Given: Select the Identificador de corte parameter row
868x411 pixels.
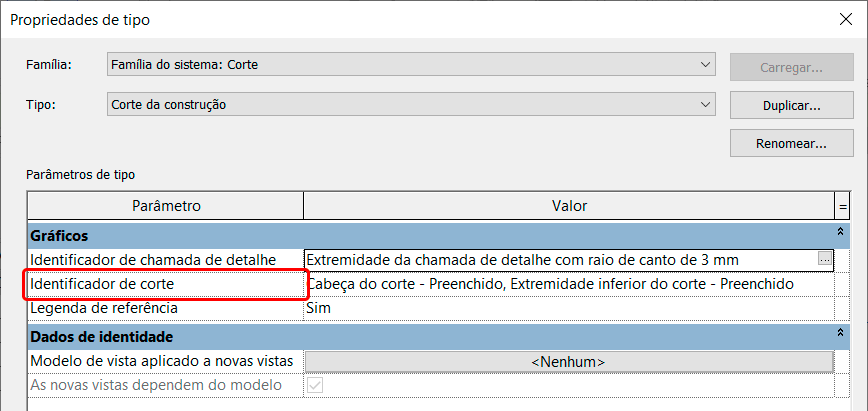Looking at the screenshot, I should click(x=165, y=285).
